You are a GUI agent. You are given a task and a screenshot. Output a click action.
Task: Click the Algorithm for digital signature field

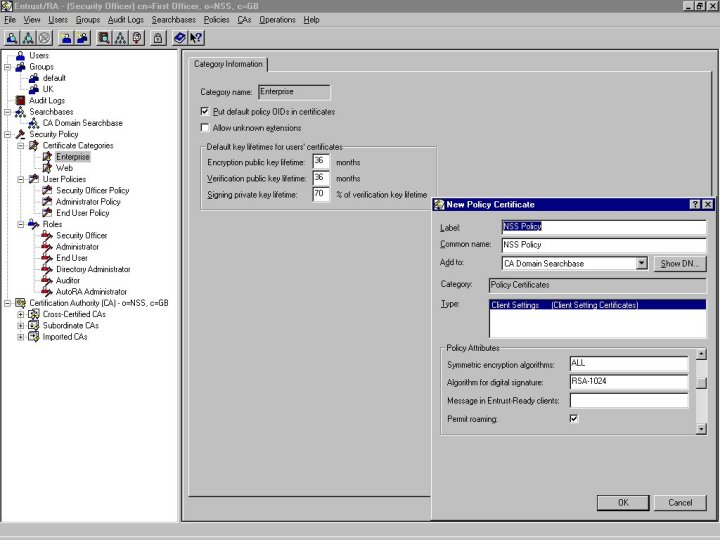629,382
